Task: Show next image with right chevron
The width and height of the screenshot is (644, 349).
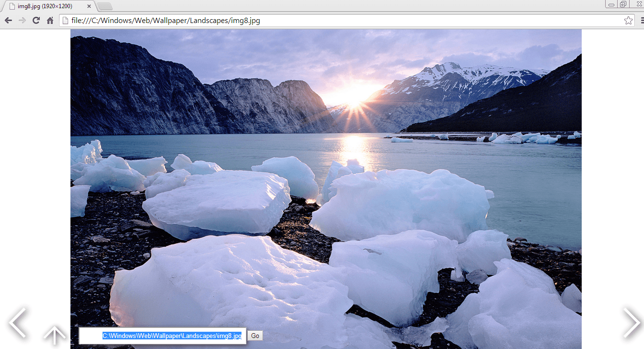Action: pos(631,323)
